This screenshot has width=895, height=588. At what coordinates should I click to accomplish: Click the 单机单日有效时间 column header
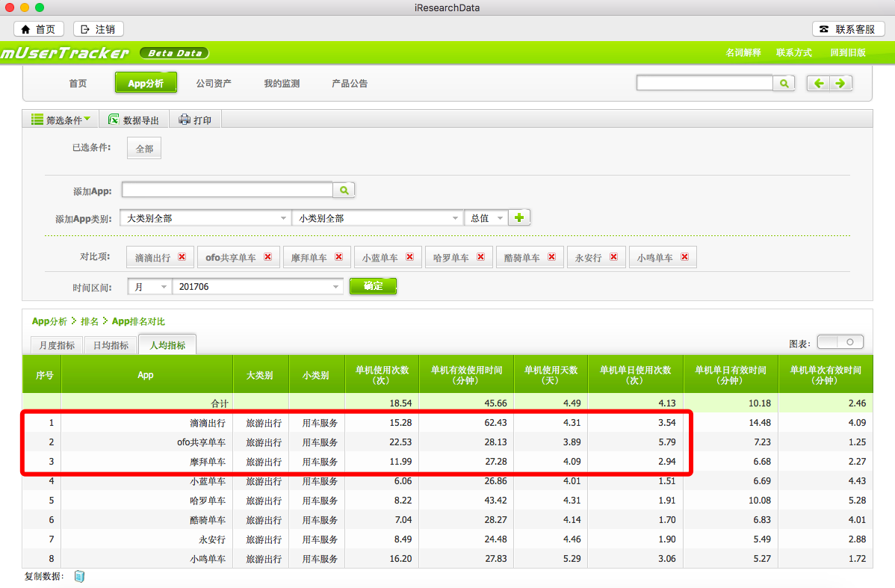click(x=731, y=375)
